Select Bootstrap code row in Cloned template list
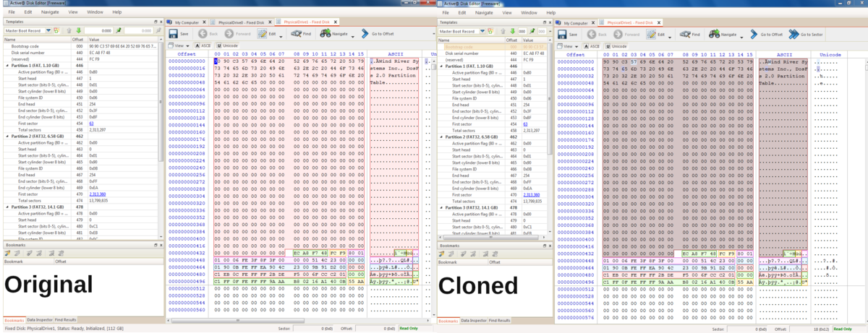Image resolution: width=868 pixels, height=333 pixels. pyautogui.click(x=492, y=46)
